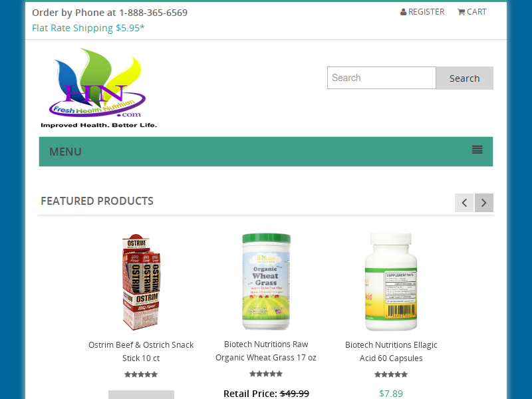Click the Fresh Health Nutrition logo
Viewport: 532px width, 399px height.
[x=98, y=88]
